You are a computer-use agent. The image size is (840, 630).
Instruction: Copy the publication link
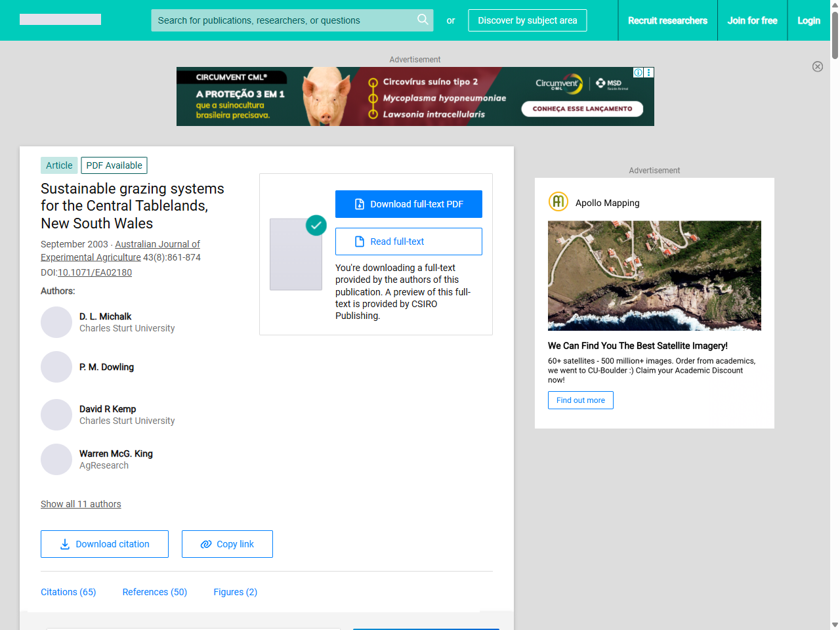click(x=227, y=544)
